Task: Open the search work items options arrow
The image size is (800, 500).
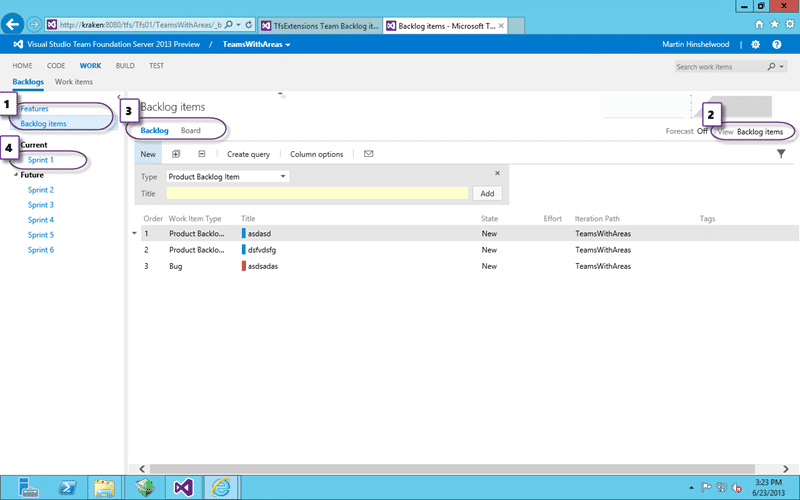Action: pyautogui.click(x=781, y=66)
